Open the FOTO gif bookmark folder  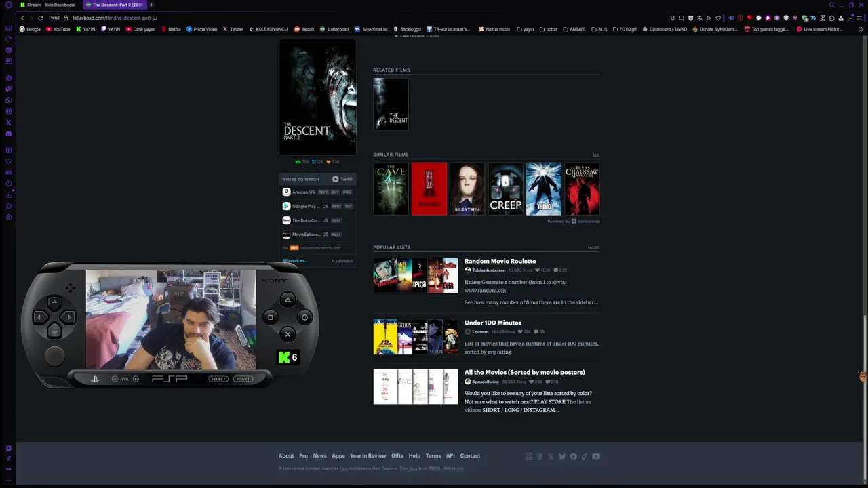[x=625, y=29]
